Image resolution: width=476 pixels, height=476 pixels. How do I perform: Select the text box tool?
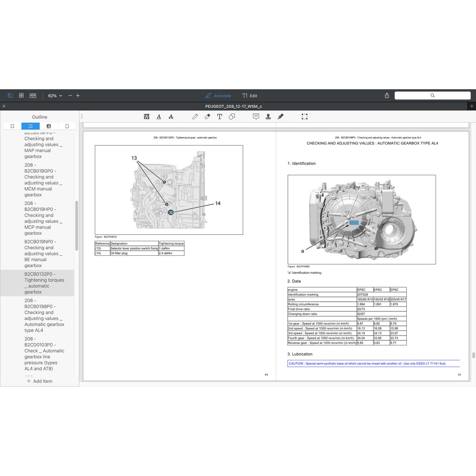219,117
